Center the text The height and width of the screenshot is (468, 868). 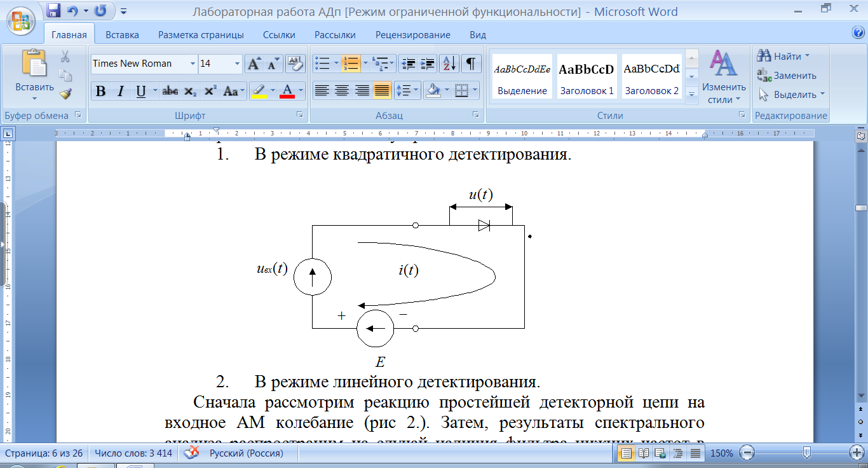[342, 91]
